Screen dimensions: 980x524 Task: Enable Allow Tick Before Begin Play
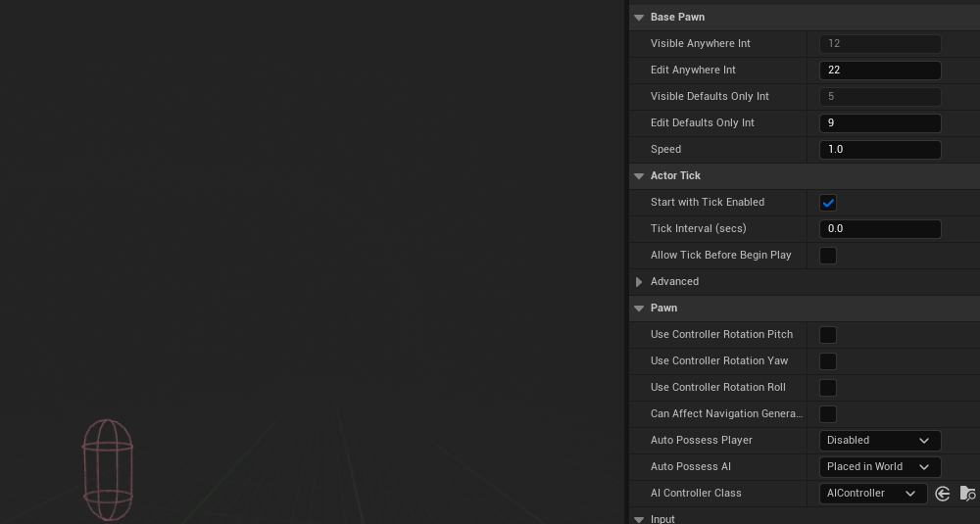pos(828,256)
